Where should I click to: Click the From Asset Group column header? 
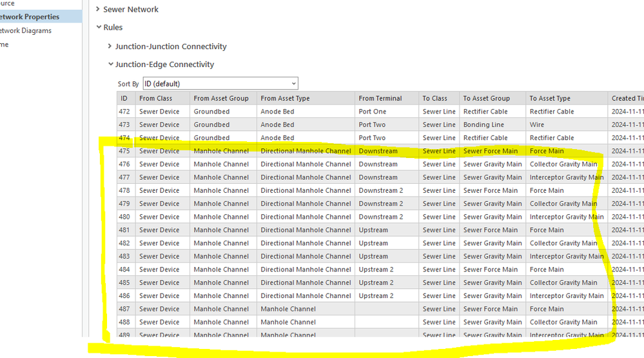[x=223, y=98]
